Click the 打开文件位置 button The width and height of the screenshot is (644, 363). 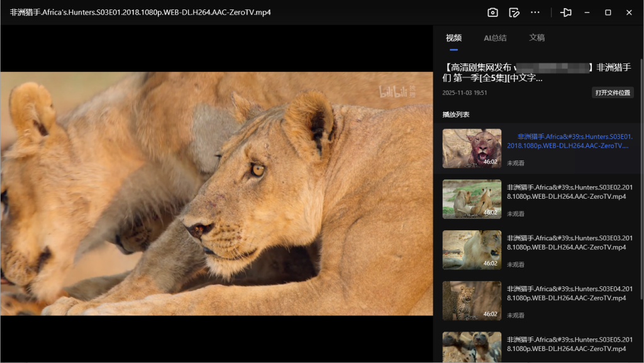pyautogui.click(x=612, y=91)
